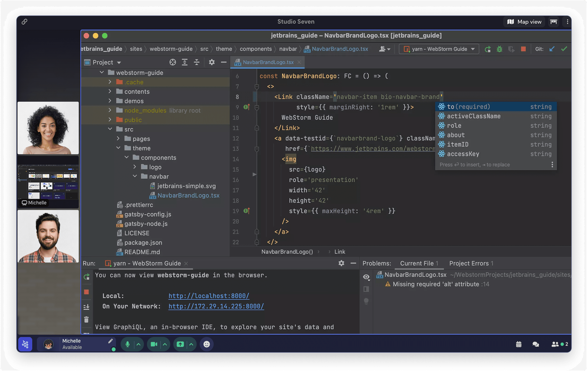Open Michelle's shared screen thumbnail
The width and height of the screenshot is (588, 373).
click(x=48, y=182)
